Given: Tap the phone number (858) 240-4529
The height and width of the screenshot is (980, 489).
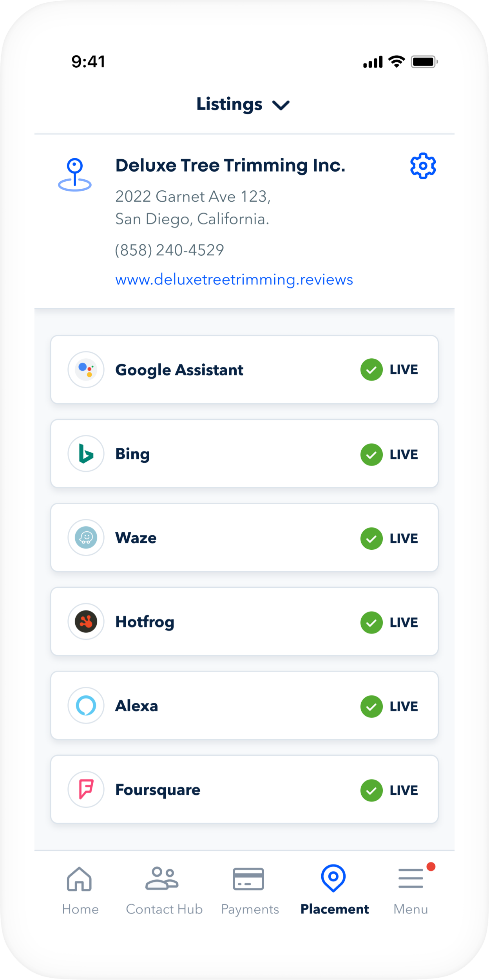Looking at the screenshot, I should tap(169, 250).
